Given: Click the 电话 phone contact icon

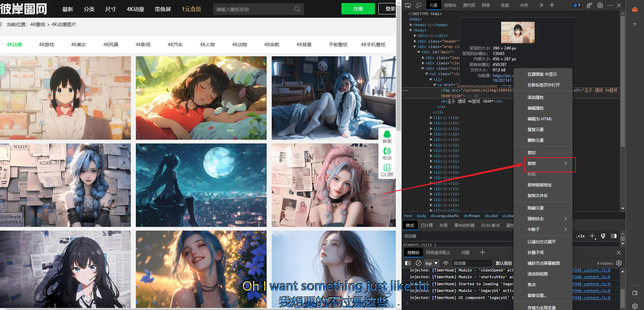Looking at the screenshot, I should (387, 154).
